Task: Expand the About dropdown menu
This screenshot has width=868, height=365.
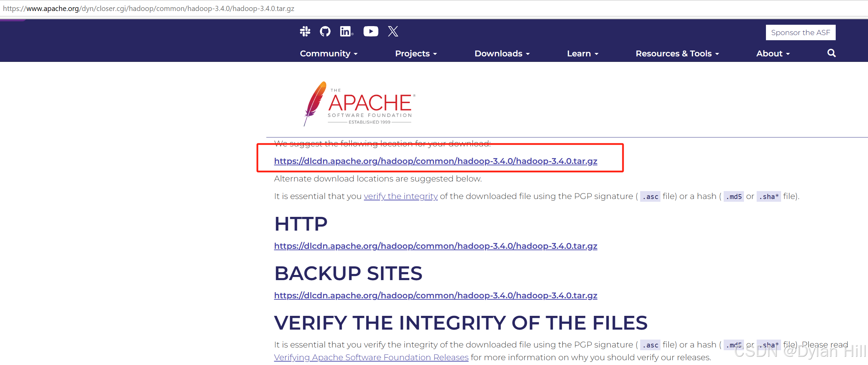Action: (773, 54)
